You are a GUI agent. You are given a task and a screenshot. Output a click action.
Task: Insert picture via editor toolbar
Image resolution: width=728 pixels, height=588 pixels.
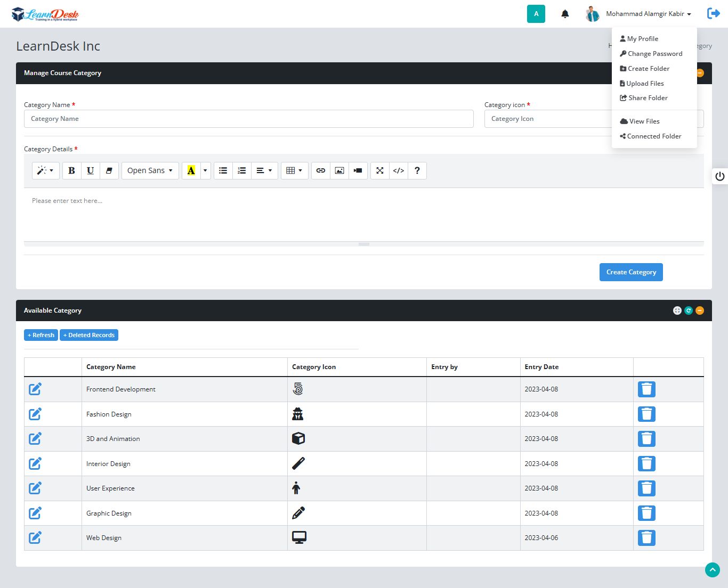339,170
